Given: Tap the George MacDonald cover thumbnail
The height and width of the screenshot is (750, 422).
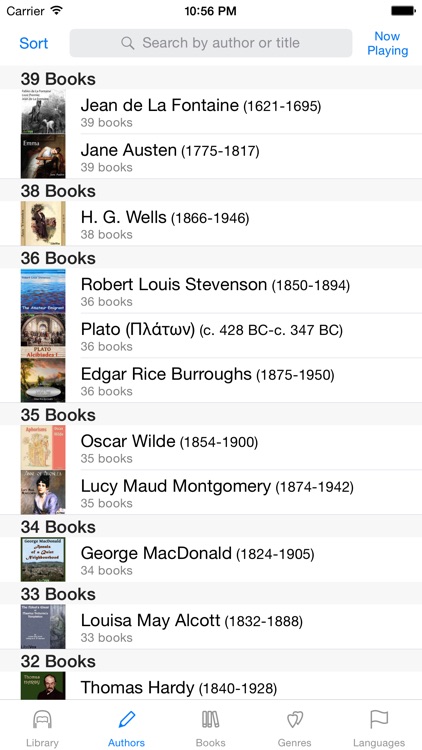Looking at the screenshot, I should pos(43,560).
